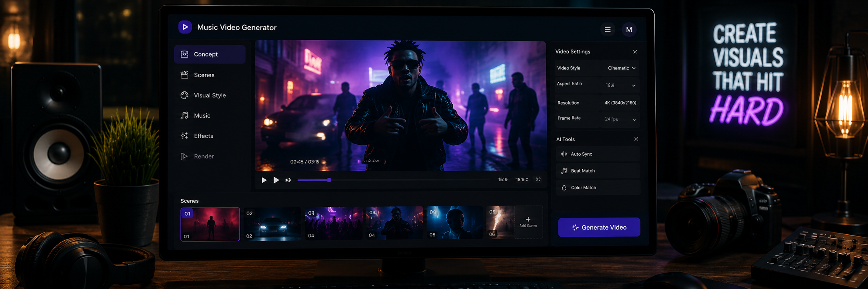Open the Scenes sidebar section
Screen dimensions: 868x289
[210, 75]
